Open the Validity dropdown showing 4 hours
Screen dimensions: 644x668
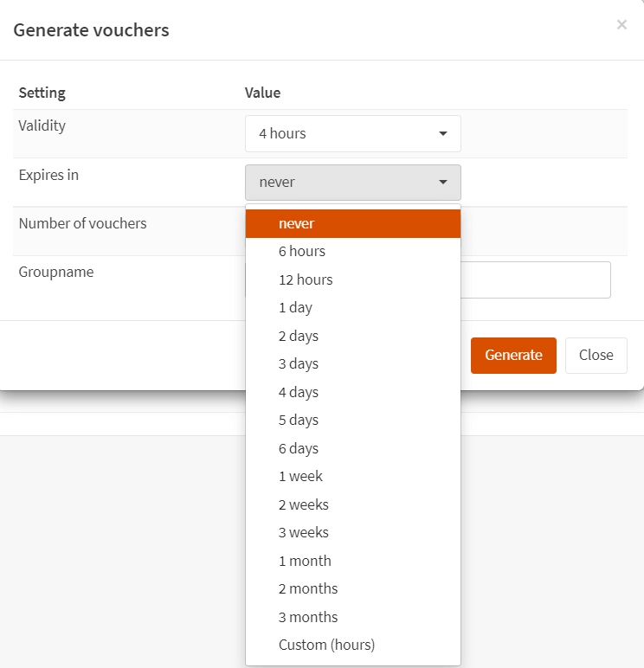coord(352,134)
